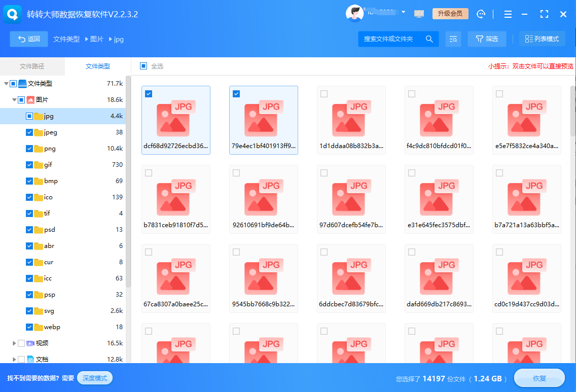Collapse the 图片 category tree node
This screenshot has width=576, height=392.
pyautogui.click(x=14, y=100)
